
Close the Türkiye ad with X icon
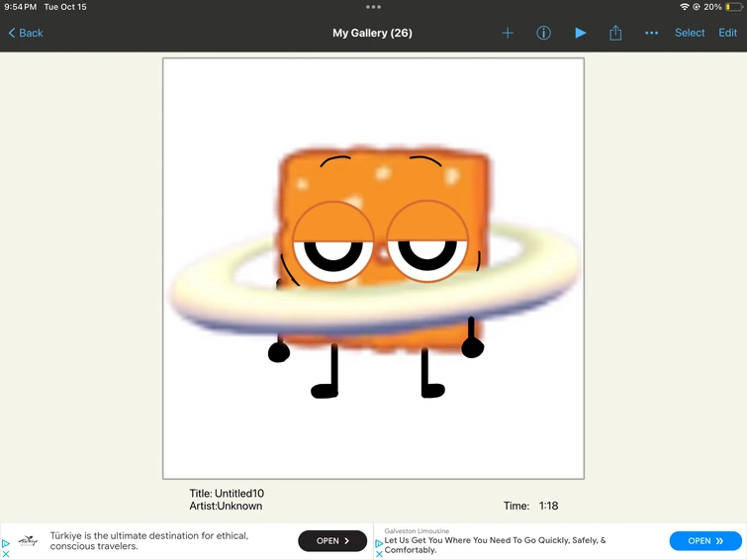pyautogui.click(x=6, y=554)
